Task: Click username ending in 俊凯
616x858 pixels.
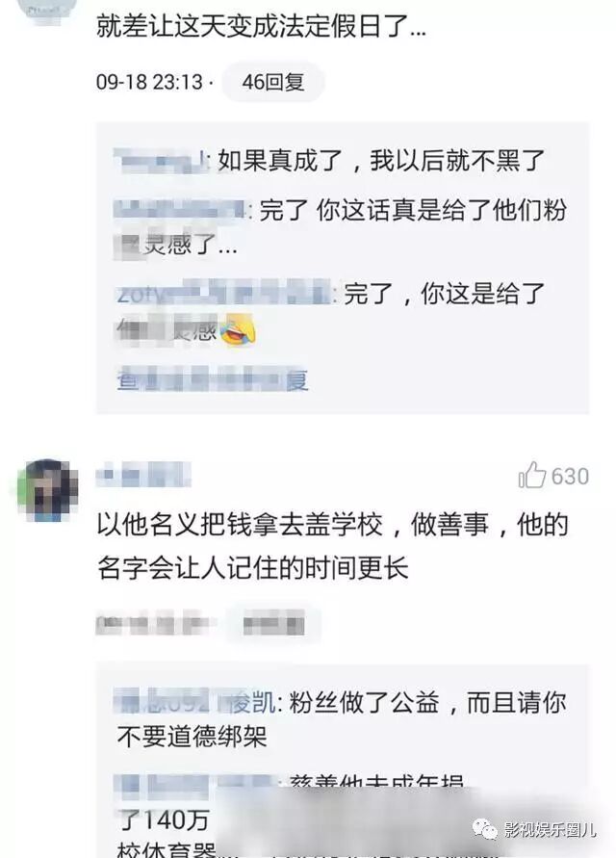Action: click(x=194, y=702)
